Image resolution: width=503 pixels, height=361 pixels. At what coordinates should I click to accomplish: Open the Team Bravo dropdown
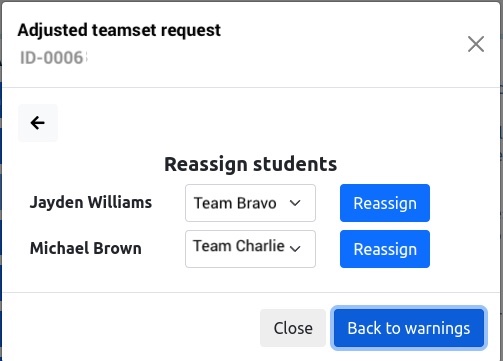pyautogui.click(x=250, y=203)
